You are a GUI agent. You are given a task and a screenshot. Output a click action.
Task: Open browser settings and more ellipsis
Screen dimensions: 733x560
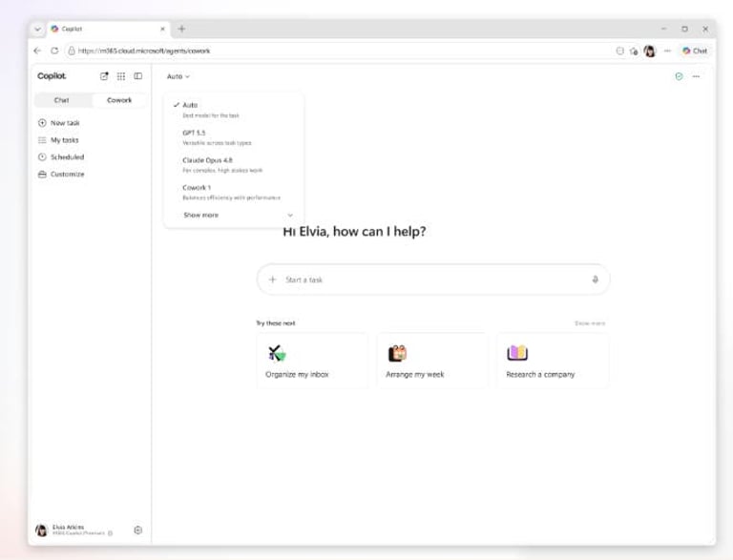(x=667, y=51)
